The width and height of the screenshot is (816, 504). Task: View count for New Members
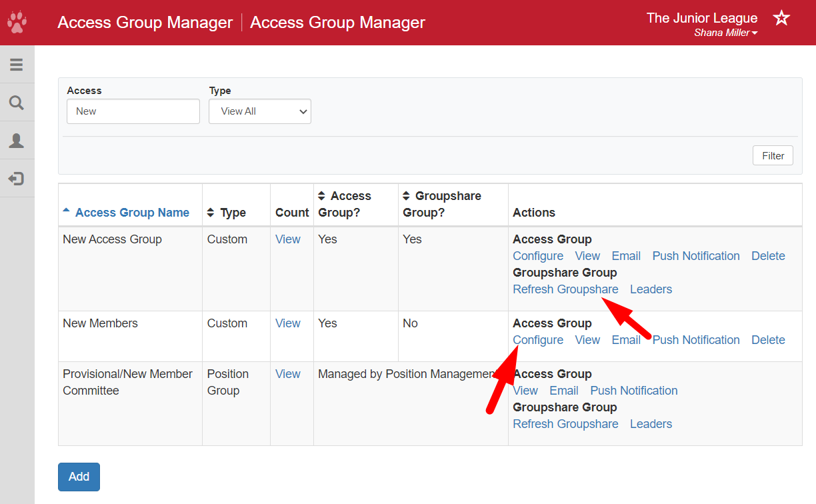tap(288, 323)
